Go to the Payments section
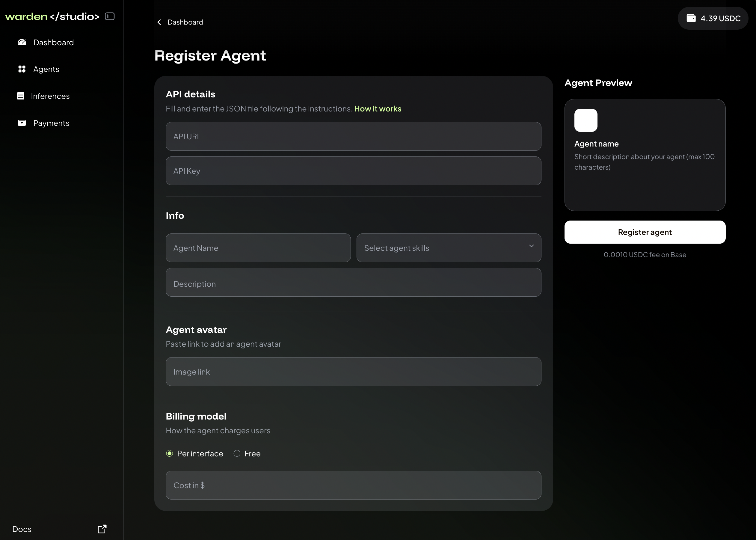This screenshot has height=540, width=756. pyautogui.click(x=51, y=123)
